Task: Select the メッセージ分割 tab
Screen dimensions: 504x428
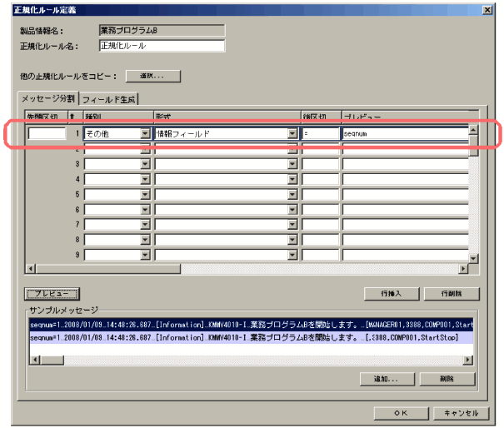Action: pos(48,99)
